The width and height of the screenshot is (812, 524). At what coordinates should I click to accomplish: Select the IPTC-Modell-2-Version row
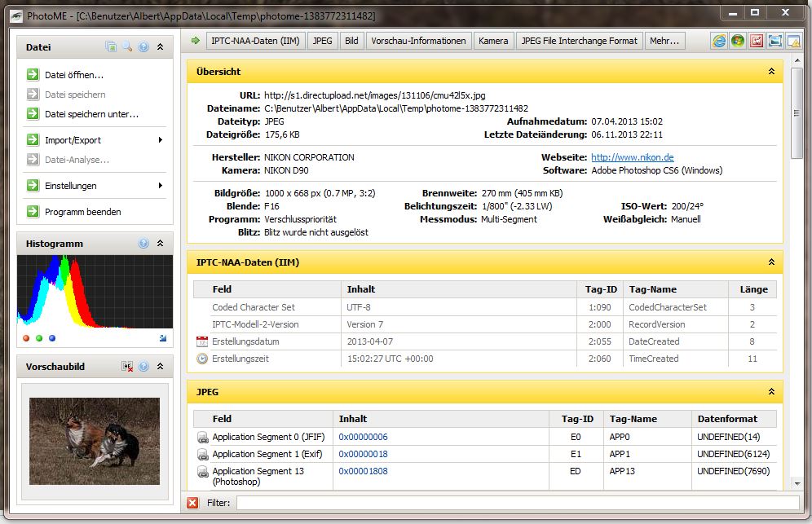pyautogui.click(x=485, y=324)
